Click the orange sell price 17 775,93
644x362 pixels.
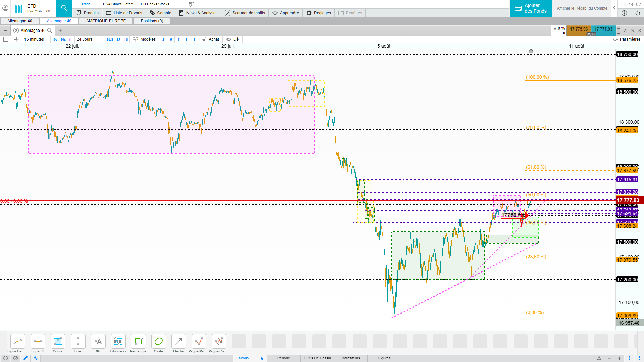[579, 29]
